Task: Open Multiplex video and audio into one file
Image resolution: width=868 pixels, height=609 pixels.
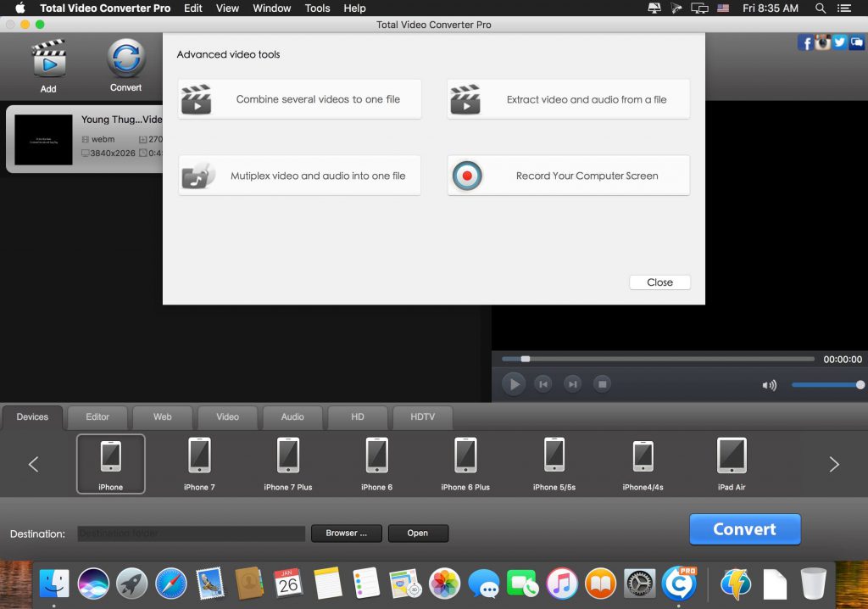Action: pos(299,176)
